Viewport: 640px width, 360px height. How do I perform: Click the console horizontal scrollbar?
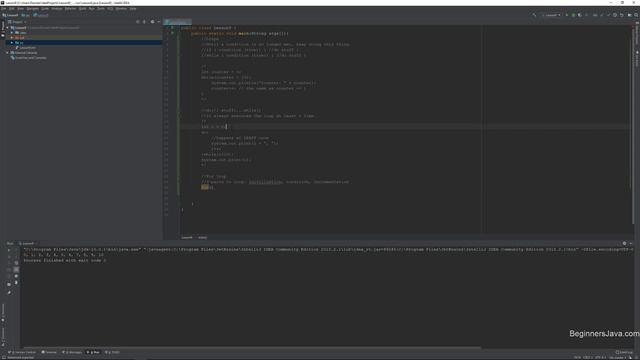(251, 348)
